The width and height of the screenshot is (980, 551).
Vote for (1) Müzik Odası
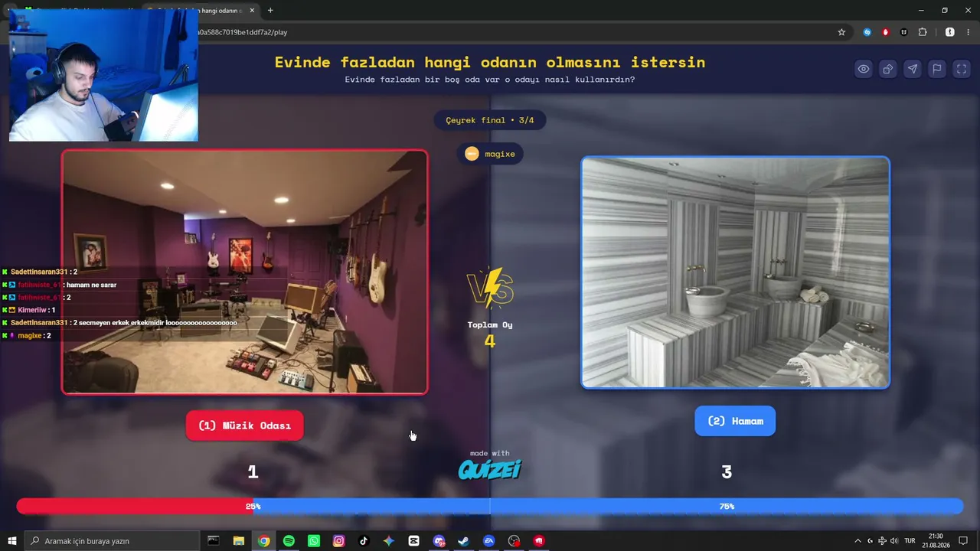pos(244,425)
